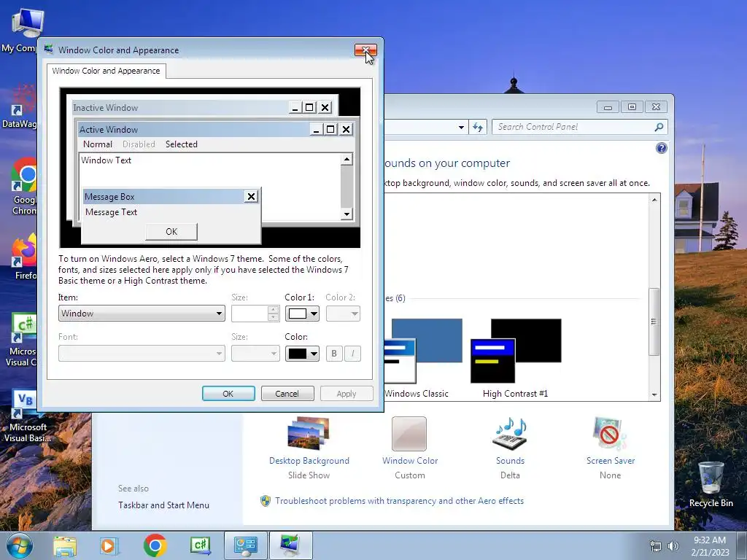Screen dimensions: 747x560
Task: Click Selected in the preview menu
Action: coord(182,144)
